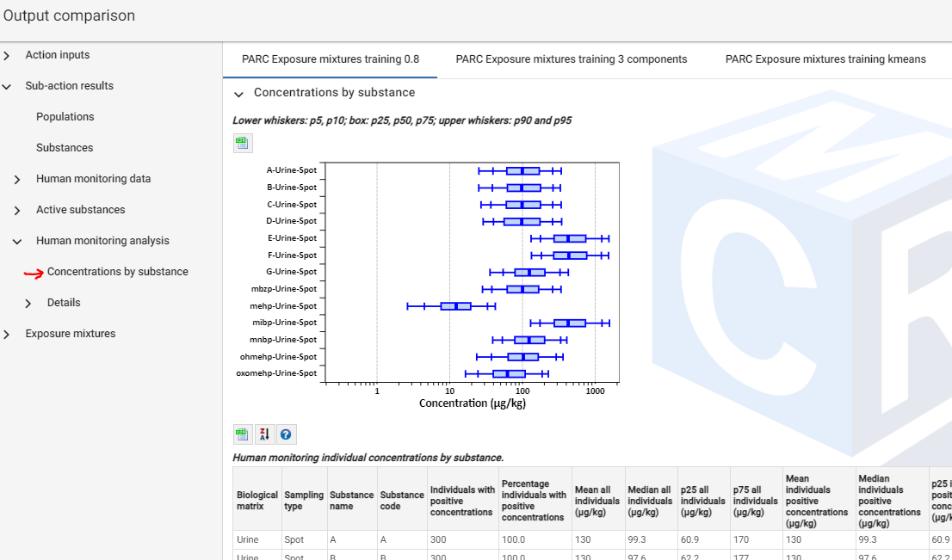Viewport: 952px width, 560px height.
Task: Expand the Details chevron
Action: 28,304
